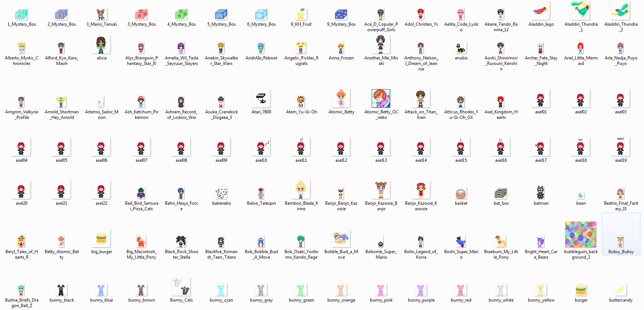Select the bunny_yellow icon

click(x=541, y=290)
